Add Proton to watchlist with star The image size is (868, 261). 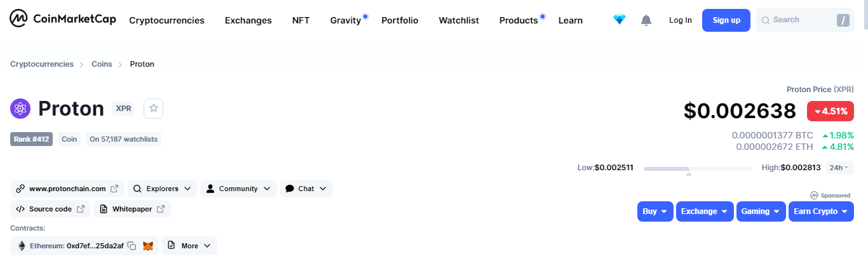click(x=153, y=109)
